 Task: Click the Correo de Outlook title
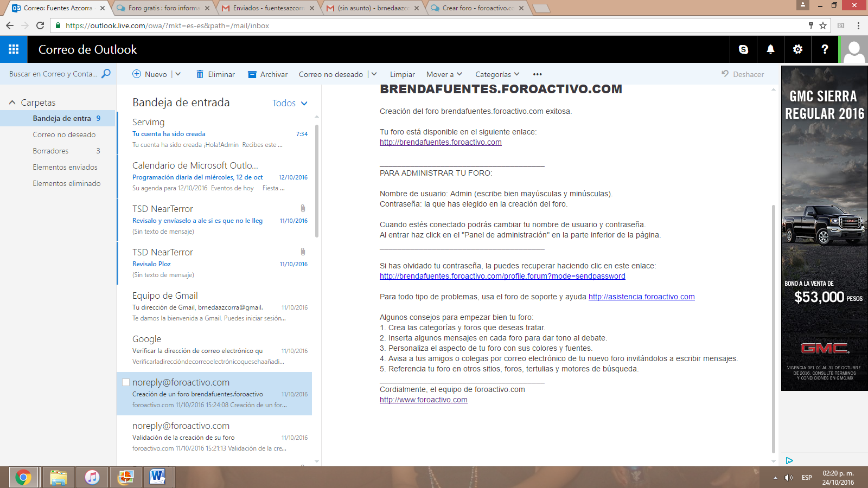87,49
